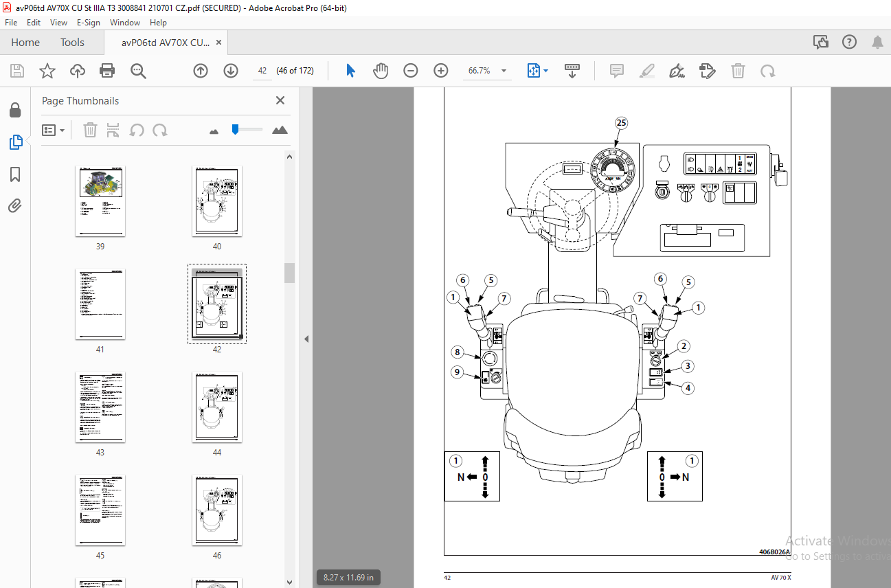Select page 46 thumbnail
Image resolution: width=891 pixels, height=588 pixels.
[217, 510]
